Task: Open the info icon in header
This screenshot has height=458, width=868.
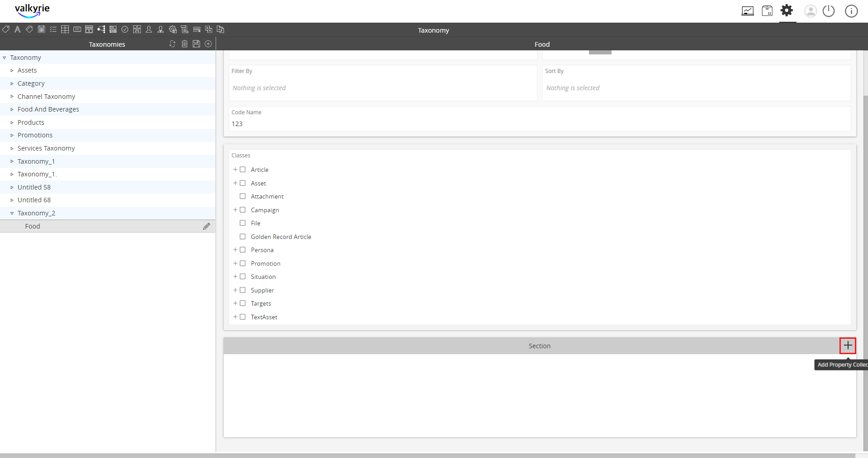Action: (851, 11)
